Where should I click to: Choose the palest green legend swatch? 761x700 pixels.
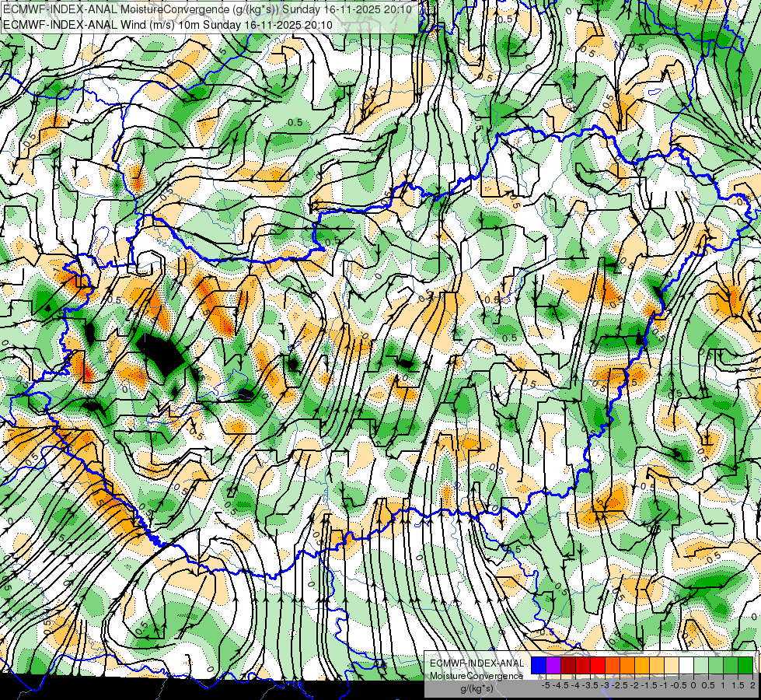[x=701, y=665]
